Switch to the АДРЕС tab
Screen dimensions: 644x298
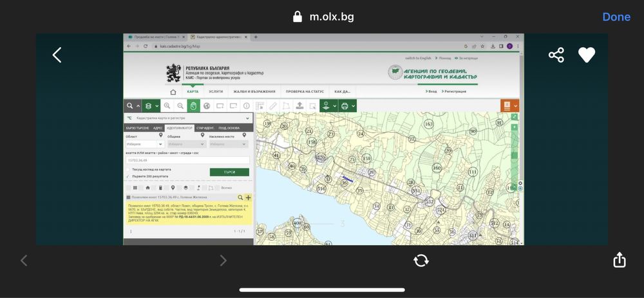(x=158, y=128)
